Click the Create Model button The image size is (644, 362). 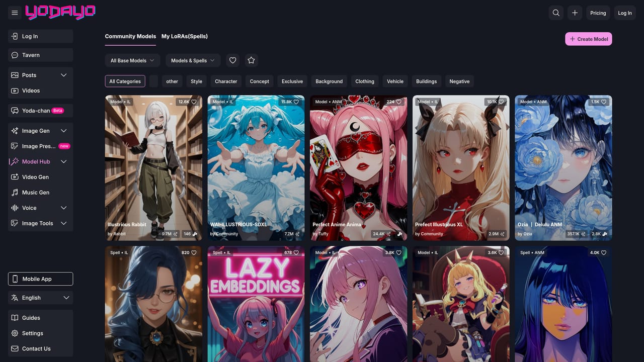(x=589, y=39)
